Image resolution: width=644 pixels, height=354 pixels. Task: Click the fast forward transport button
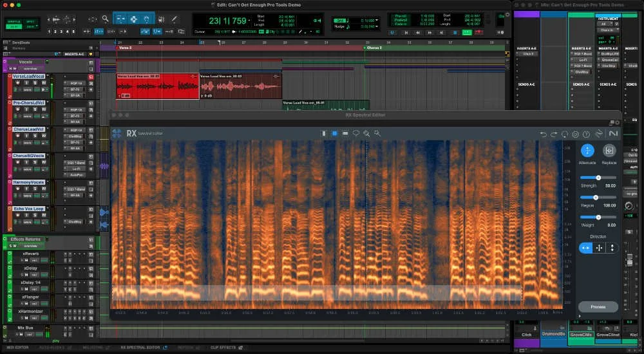[430, 32]
